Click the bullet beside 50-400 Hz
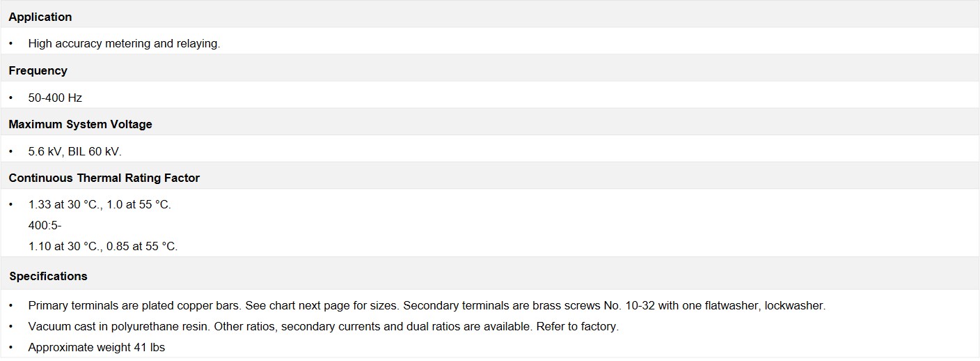This screenshot has height=361, width=980. (x=11, y=98)
